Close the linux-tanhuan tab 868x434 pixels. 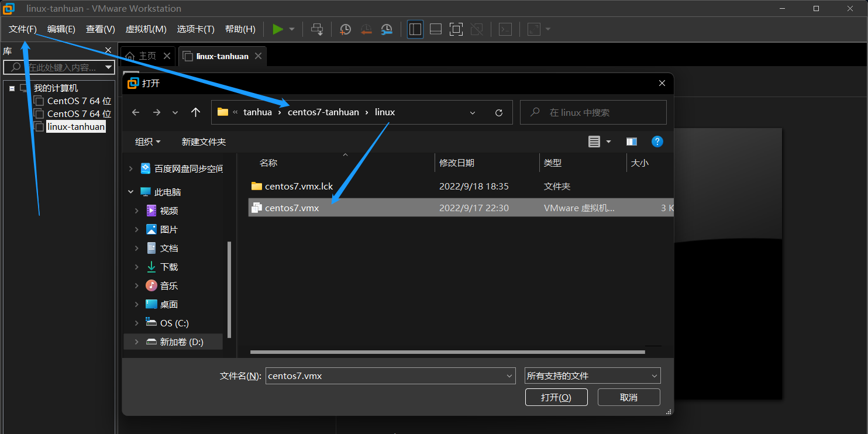(258, 56)
